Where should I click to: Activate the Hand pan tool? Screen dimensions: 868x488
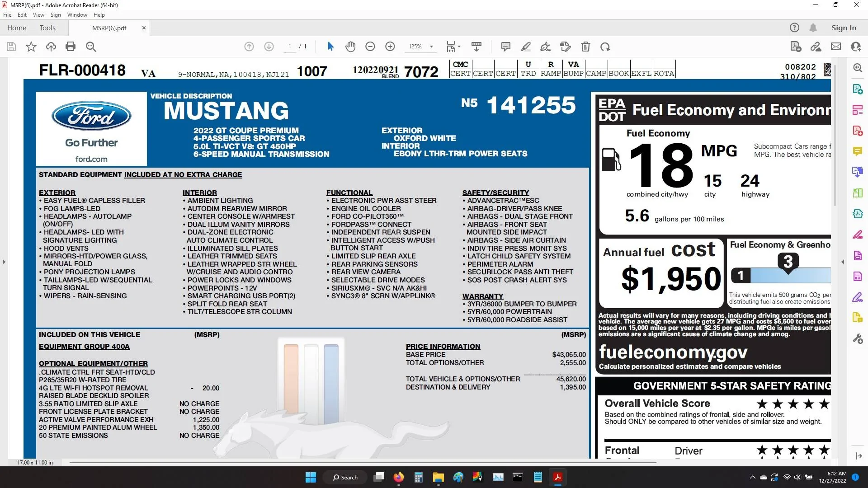point(350,47)
